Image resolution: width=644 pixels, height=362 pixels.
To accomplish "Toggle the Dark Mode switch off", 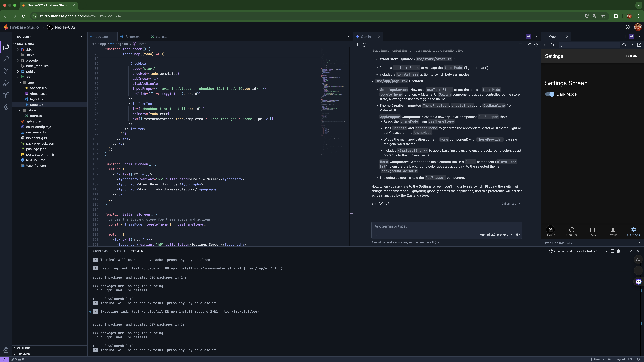I will (x=550, y=94).
